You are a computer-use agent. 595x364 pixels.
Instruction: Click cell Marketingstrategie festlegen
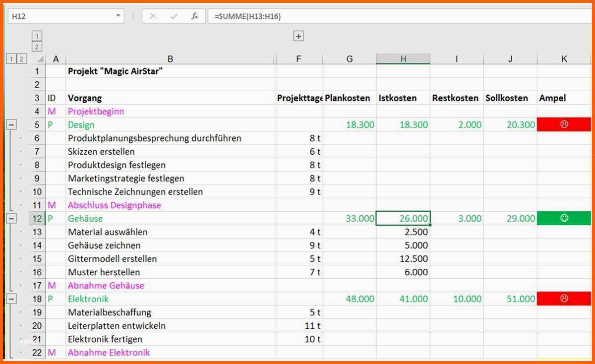click(170, 179)
